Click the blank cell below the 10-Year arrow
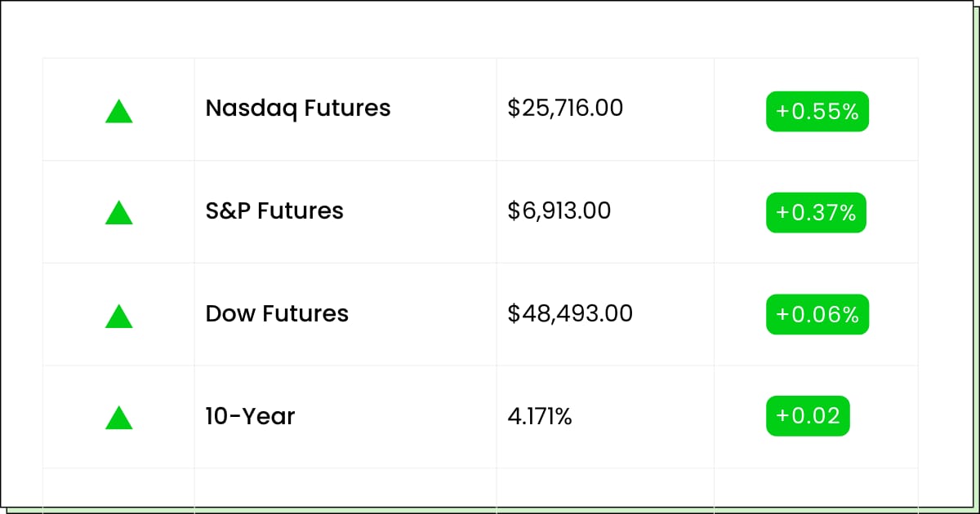980x514 pixels. click(x=118, y=487)
